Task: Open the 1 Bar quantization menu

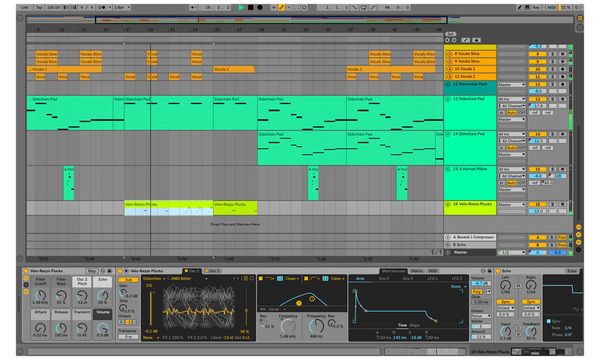Action: coord(122,7)
